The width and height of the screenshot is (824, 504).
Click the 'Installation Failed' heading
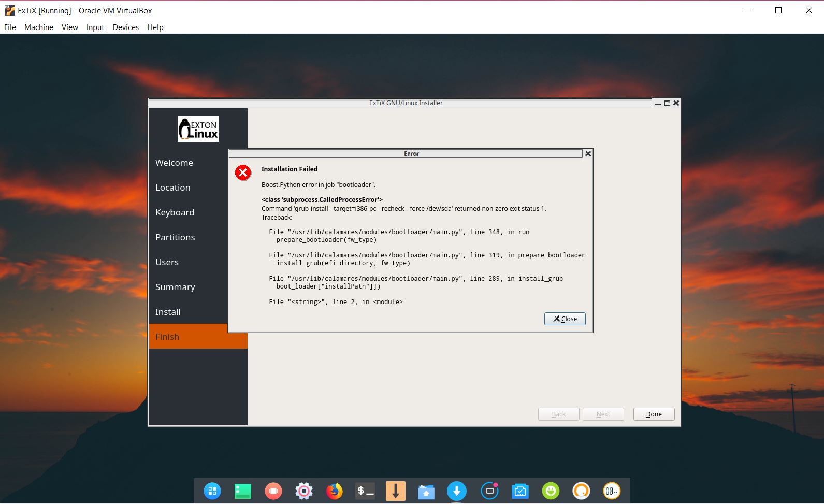[290, 169]
